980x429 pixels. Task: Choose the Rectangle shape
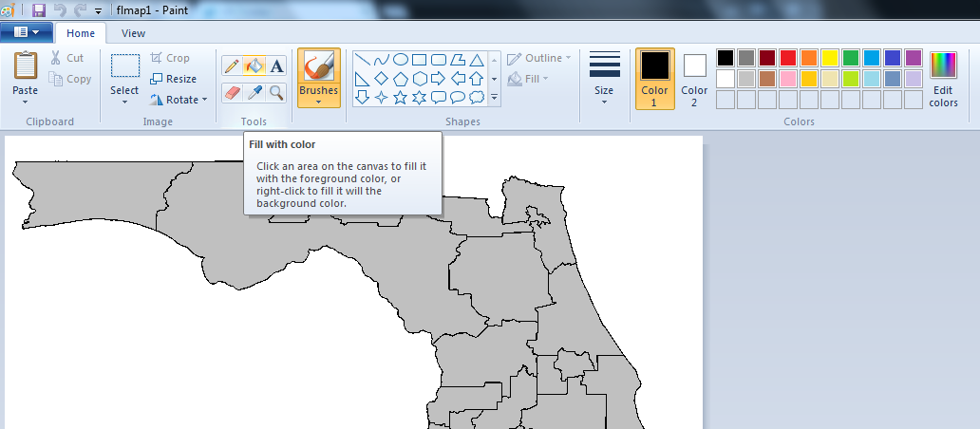420,60
